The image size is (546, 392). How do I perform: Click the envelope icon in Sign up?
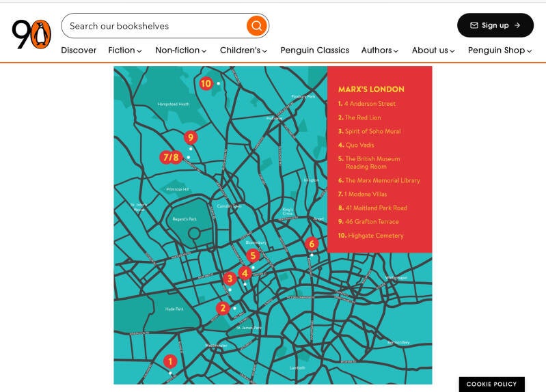[x=474, y=25]
